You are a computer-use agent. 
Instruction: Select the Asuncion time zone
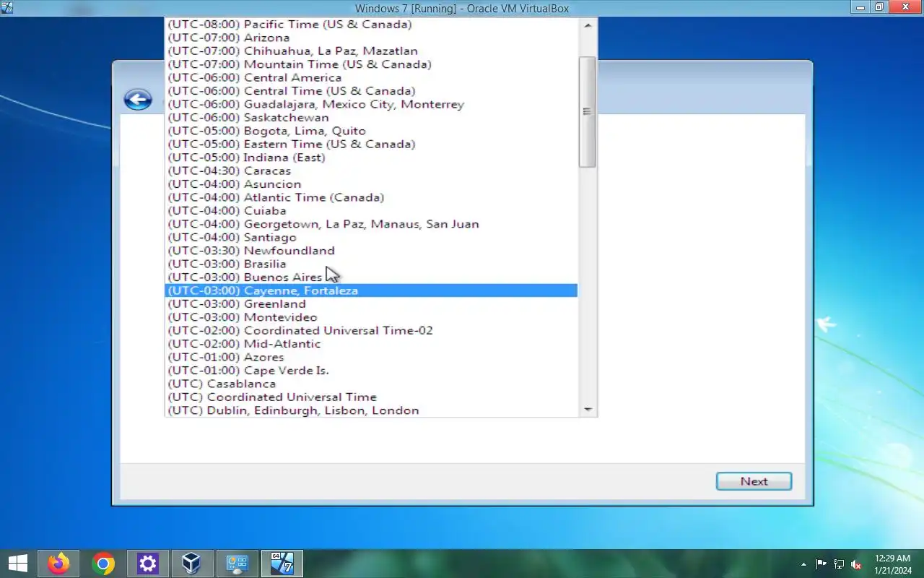point(371,184)
